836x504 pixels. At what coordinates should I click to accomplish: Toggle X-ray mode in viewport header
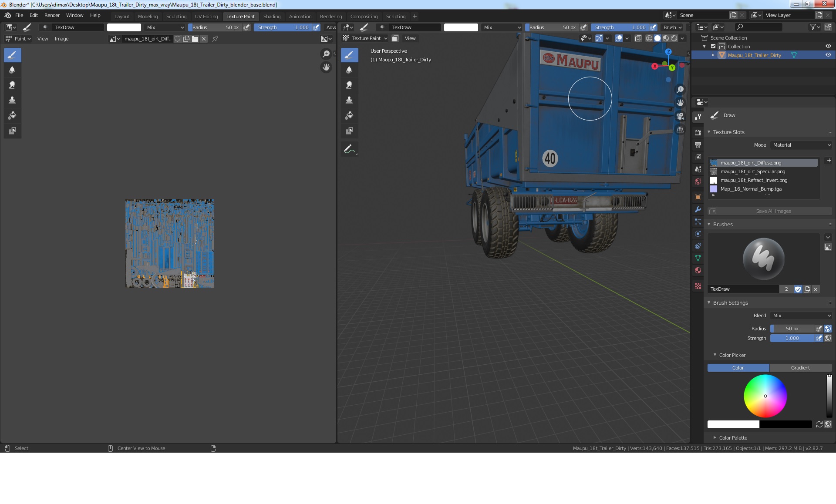(x=638, y=38)
